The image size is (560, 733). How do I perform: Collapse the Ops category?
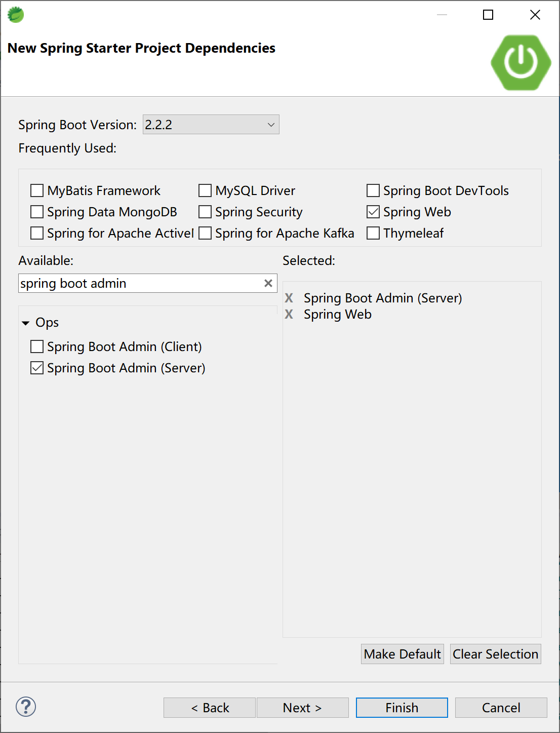26,323
